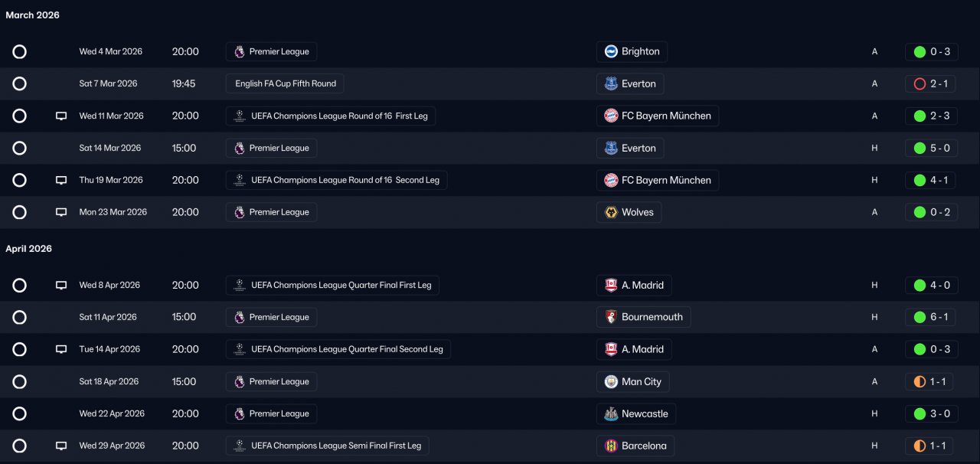The height and width of the screenshot is (464, 980).
Task: Click the Wed 22 Apr 2026 fixture date
Action: (112, 413)
